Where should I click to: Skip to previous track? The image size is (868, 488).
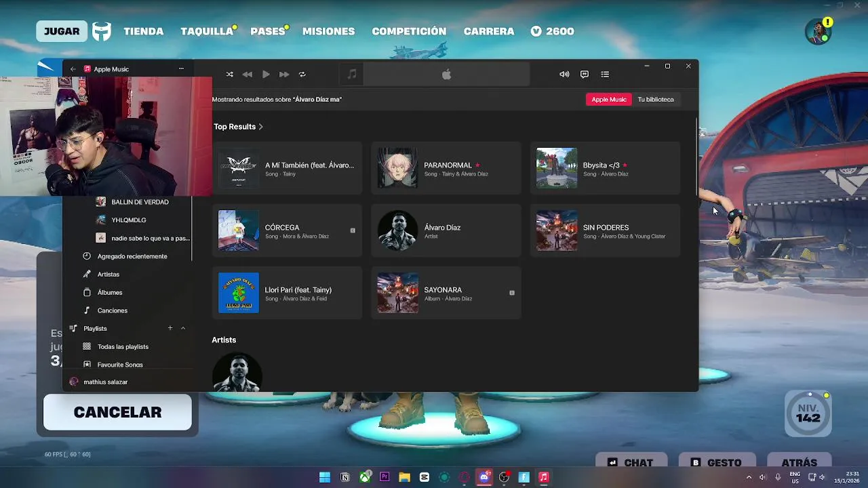point(248,75)
